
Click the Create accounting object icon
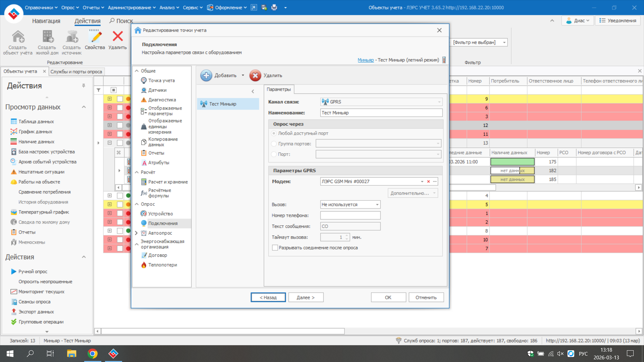click(x=18, y=37)
